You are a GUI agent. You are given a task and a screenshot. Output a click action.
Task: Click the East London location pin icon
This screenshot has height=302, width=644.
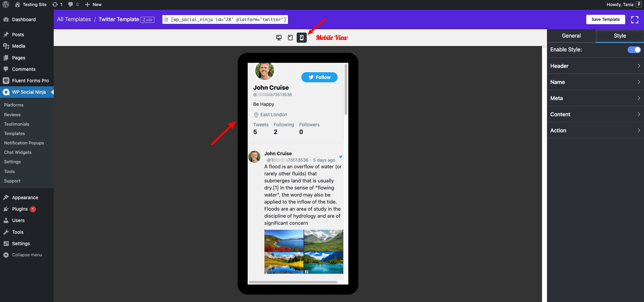(x=256, y=115)
